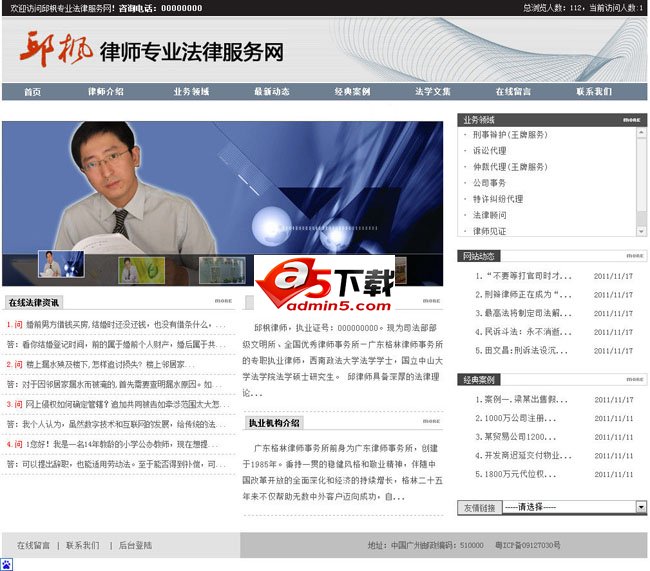Screen dimensions: 650x571
Task: Click MORE icon beside 在线法律资讯
Action: (222, 300)
